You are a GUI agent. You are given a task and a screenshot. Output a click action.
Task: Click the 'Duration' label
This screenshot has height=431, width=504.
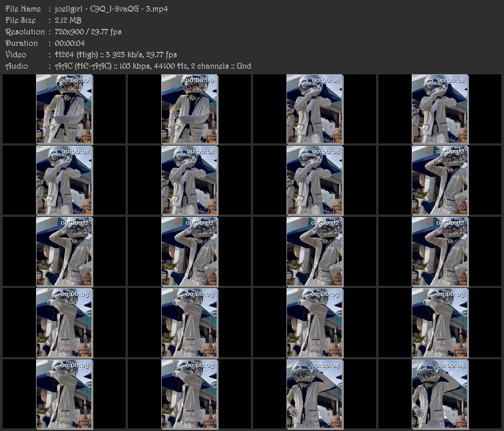pos(21,43)
